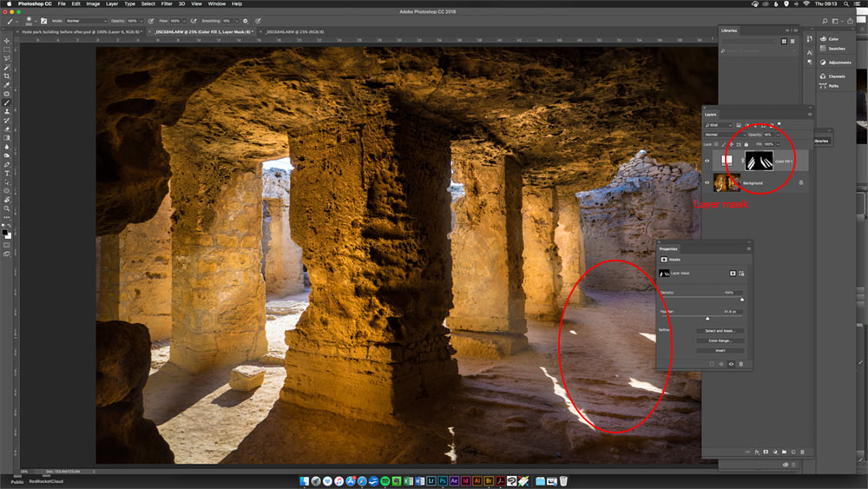The image size is (868, 489).
Task: Toggle lock all in Layers panel
Action: point(746,144)
